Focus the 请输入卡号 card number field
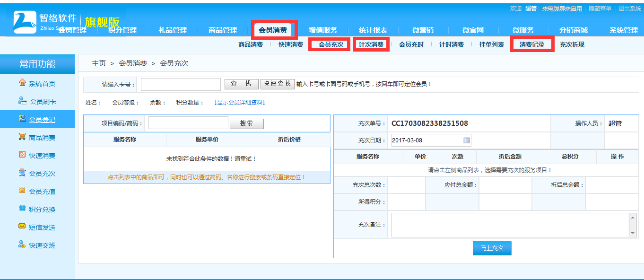The width and height of the screenshot is (644, 280). tap(181, 85)
